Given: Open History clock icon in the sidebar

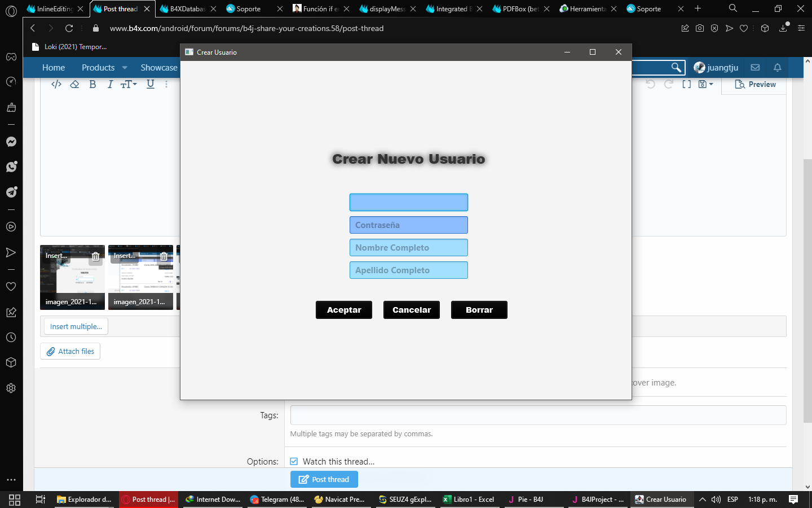Looking at the screenshot, I should coord(11,338).
